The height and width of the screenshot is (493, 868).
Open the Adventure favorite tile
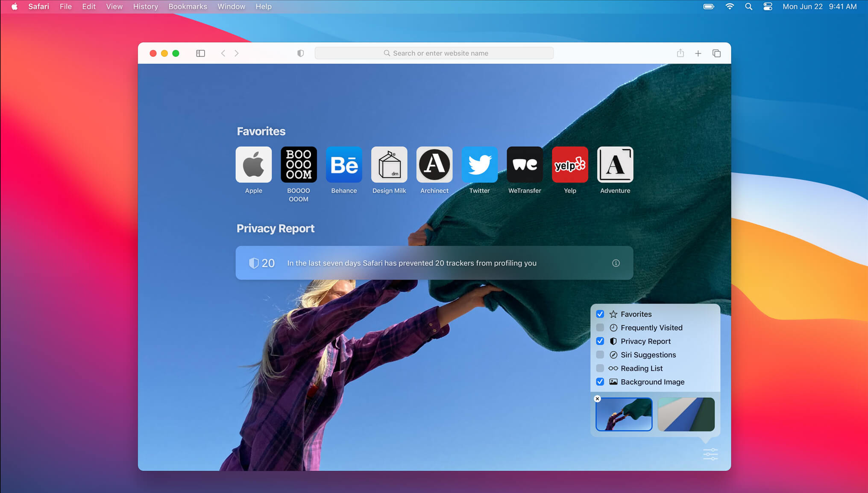click(615, 165)
